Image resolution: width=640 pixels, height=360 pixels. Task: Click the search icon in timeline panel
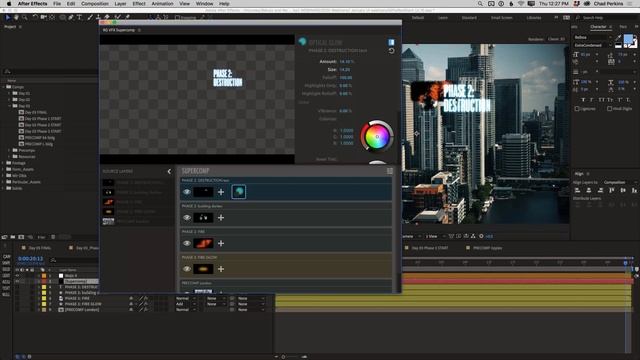coord(53,260)
